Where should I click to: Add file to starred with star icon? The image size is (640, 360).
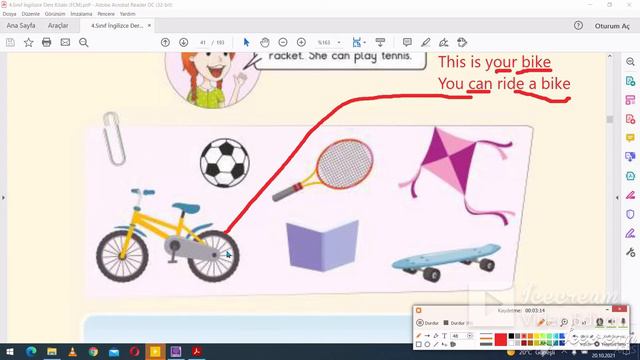click(29, 42)
